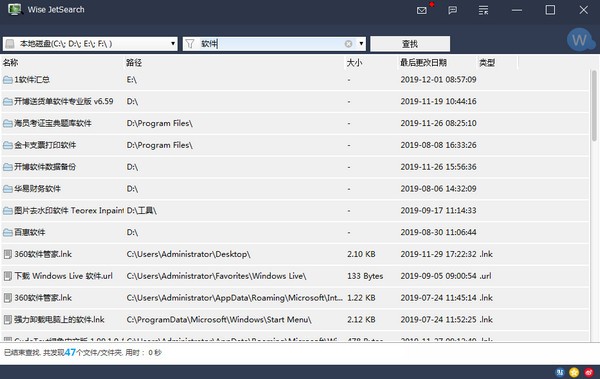Click the filter funnel icon
This screenshot has width=600, height=379.
pyautogui.click(x=190, y=44)
